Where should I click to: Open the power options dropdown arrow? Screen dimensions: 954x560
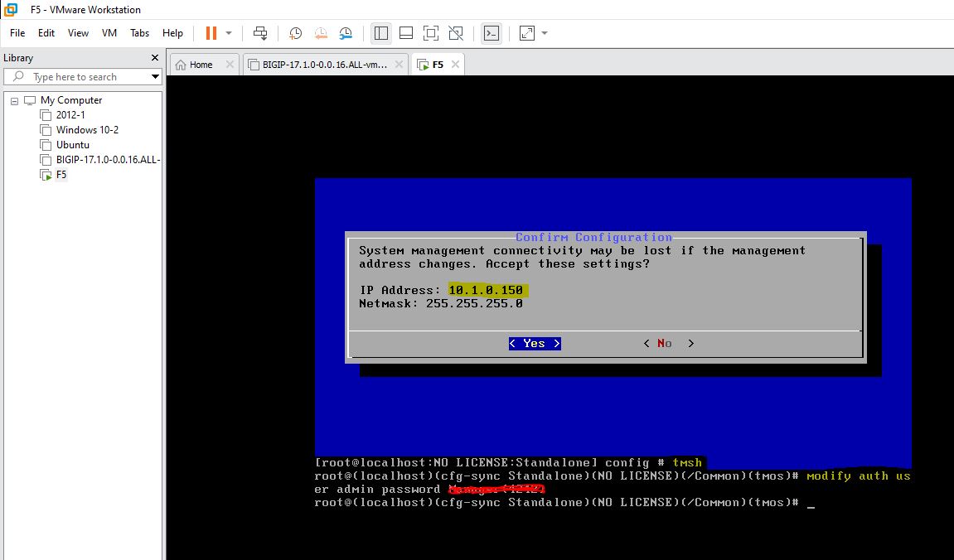click(x=229, y=33)
